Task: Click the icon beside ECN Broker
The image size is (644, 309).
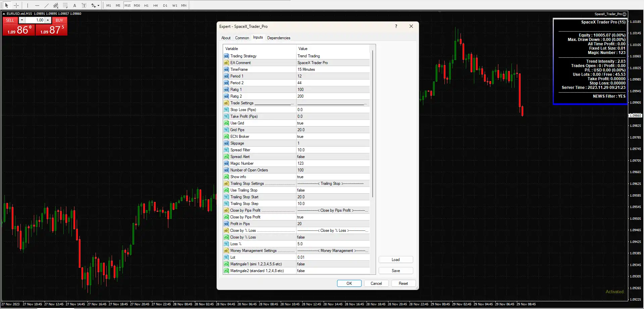Action: point(226,137)
